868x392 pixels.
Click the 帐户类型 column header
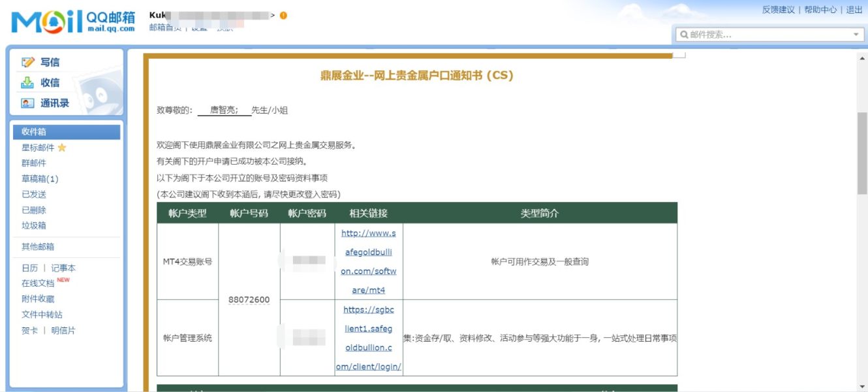tap(187, 214)
